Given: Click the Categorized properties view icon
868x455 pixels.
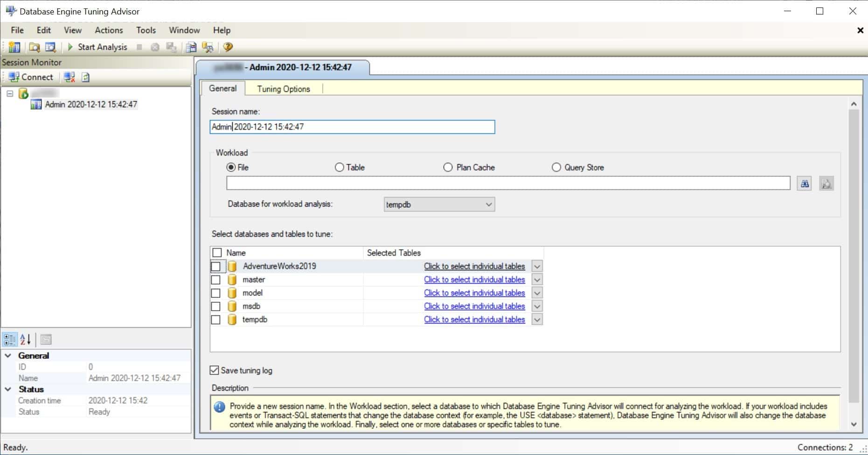Looking at the screenshot, I should tap(9, 339).
